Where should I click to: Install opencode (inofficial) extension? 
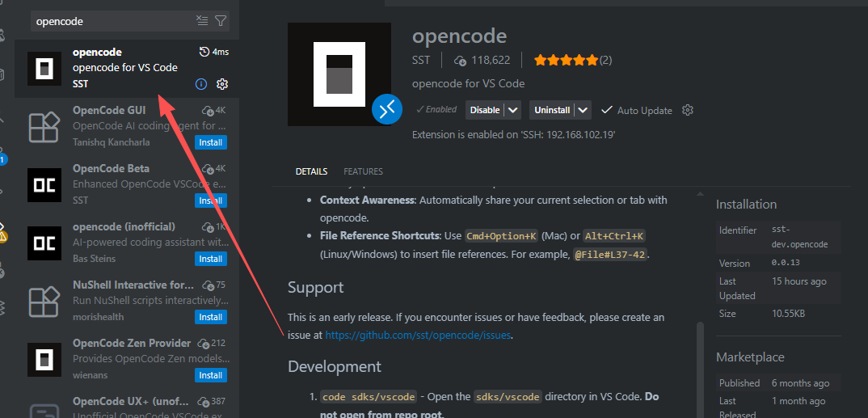click(x=211, y=259)
